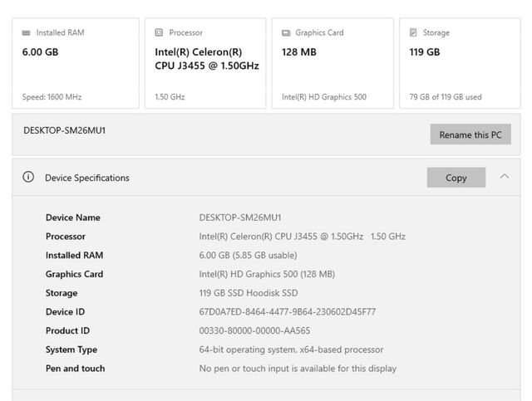Click the 119 GB storage card heading

point(425,52)
